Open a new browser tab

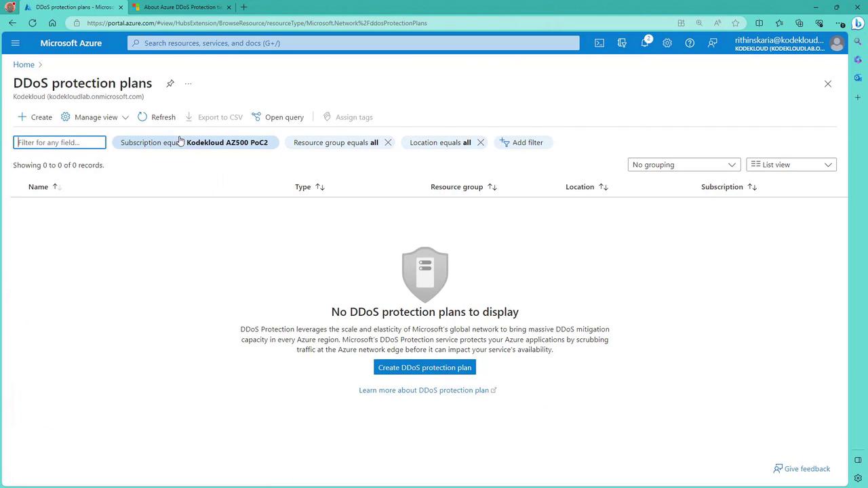243,7
